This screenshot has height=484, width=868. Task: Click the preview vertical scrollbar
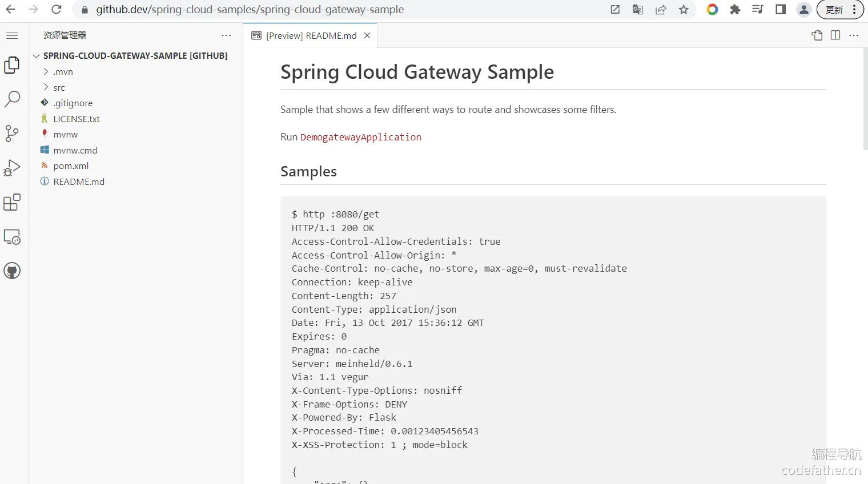coord(865,99)
